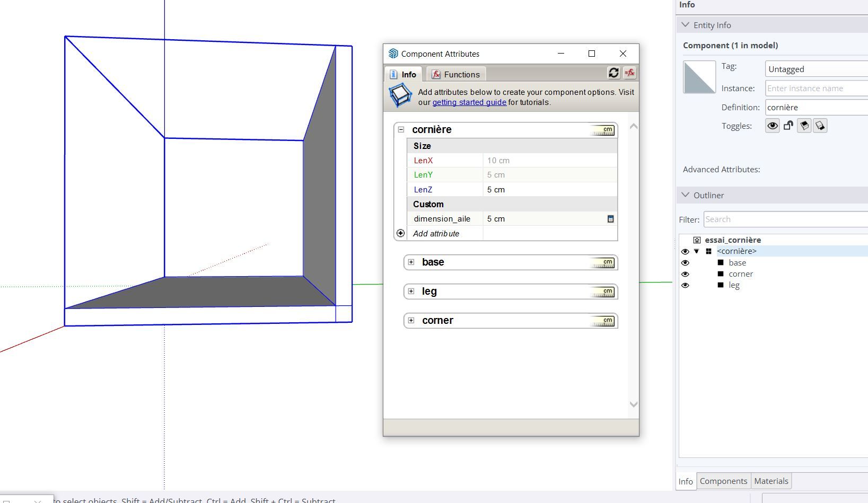
Task: Close the Component Attributes window
Action: 623,54
